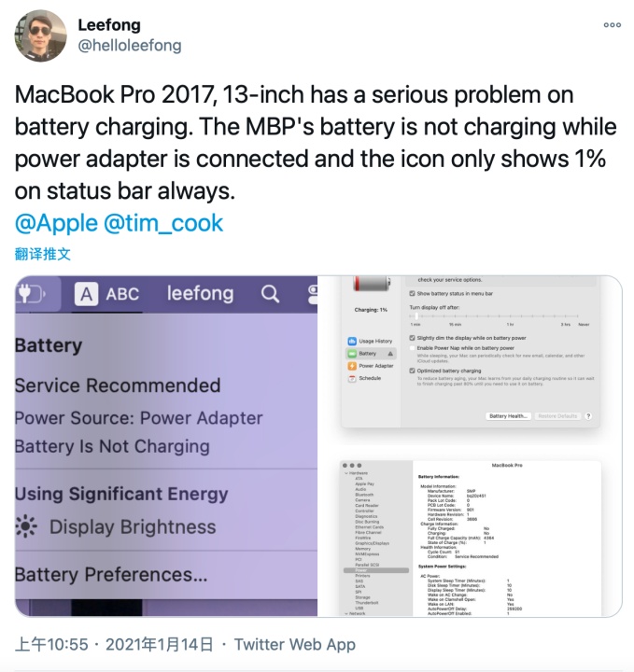Open Spotlight search magnifier icon
The height and width of the screenshot is (672, 634).
(x=270, y=294)
